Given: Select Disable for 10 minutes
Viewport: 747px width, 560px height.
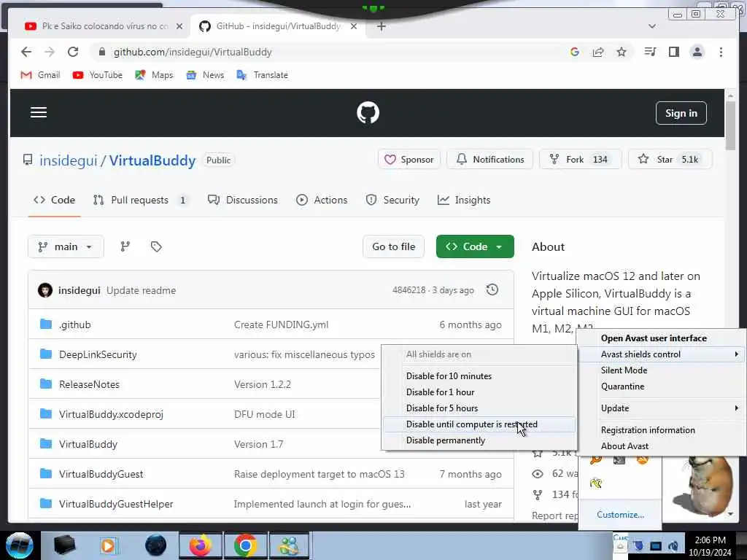Looking at the screenshot, I should (479, 376).
